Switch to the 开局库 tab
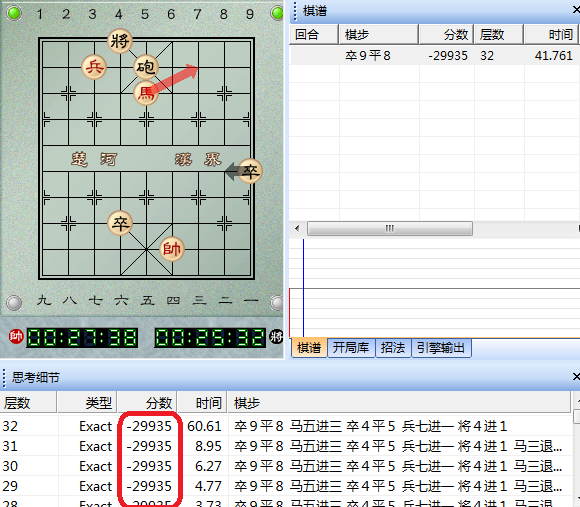Screen dimensions: 580x507 351,348
